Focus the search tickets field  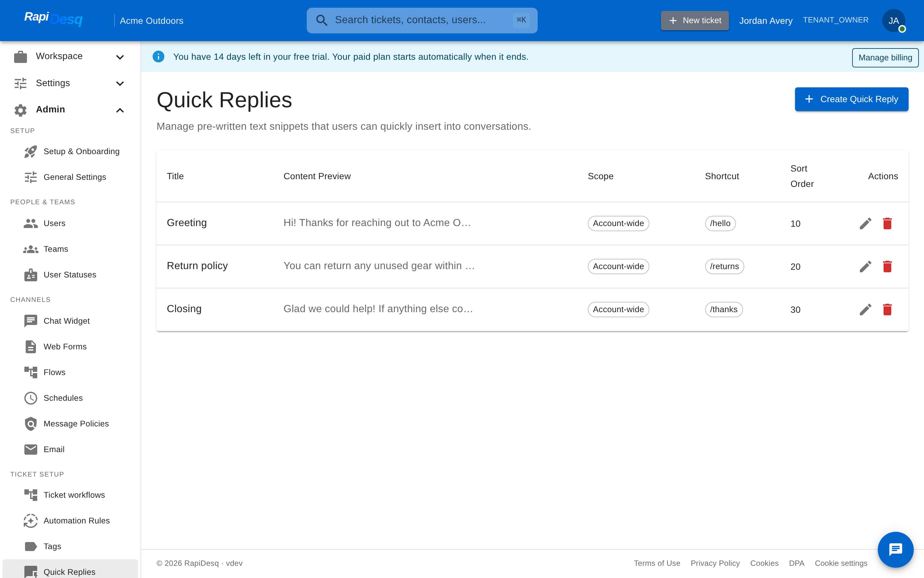(x=422, y=20)
